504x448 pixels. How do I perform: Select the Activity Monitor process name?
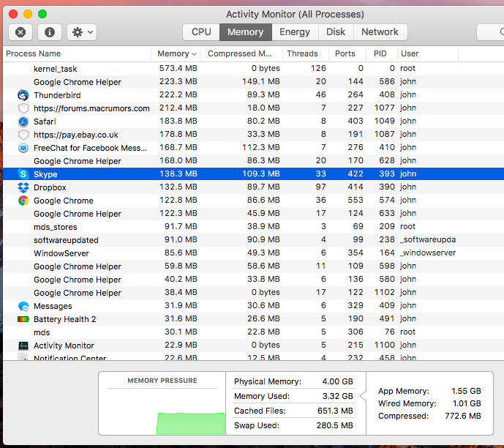pos(64,346)
